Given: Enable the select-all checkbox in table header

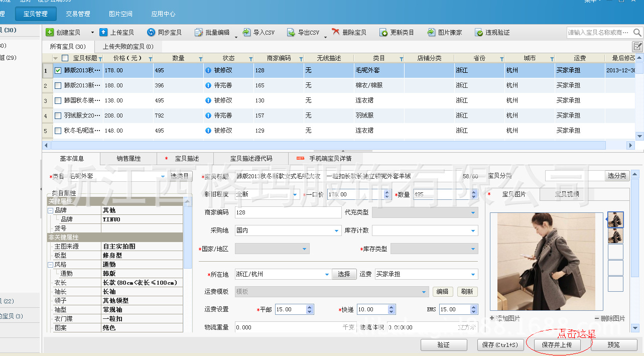Looking at the screenshot, I should (64, 58).
